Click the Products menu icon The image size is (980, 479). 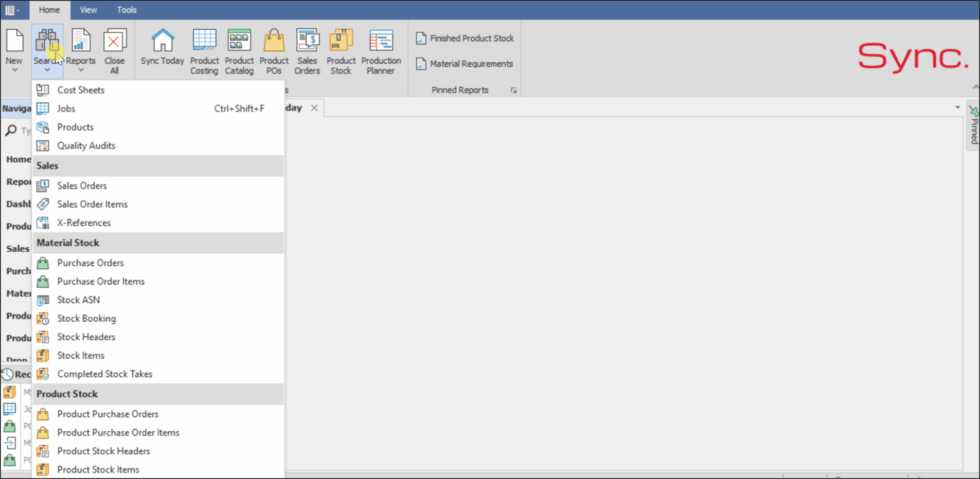click(x=43, y=127)
